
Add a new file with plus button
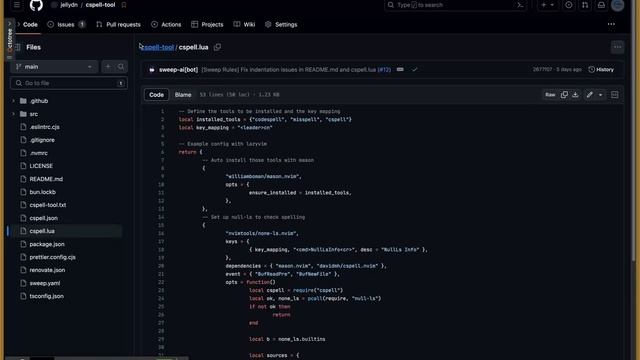click(x=108, y=67)
